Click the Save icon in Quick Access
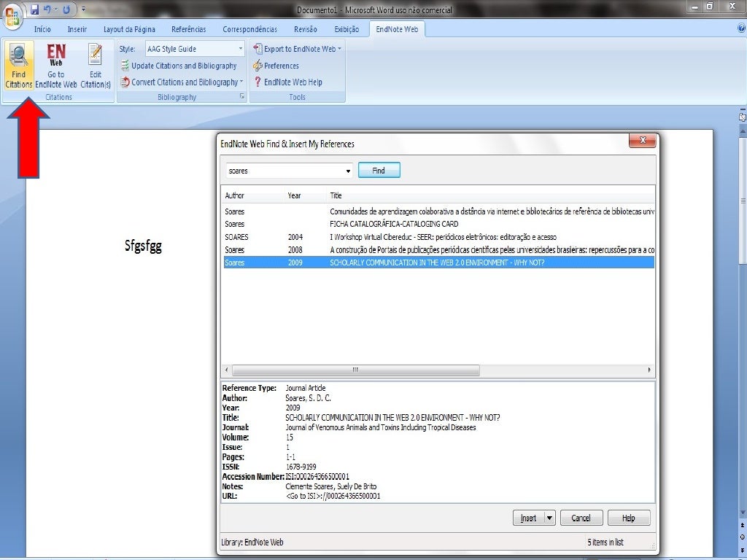Viewport: 747px width, 560px height. pyautogui.click(x=34, y=10)
